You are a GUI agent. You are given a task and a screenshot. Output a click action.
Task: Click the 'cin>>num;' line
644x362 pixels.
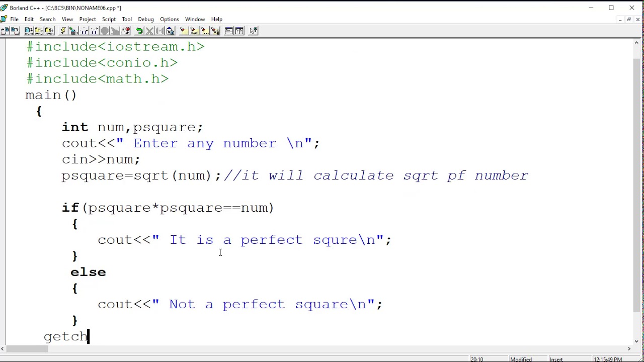(101, 159)
